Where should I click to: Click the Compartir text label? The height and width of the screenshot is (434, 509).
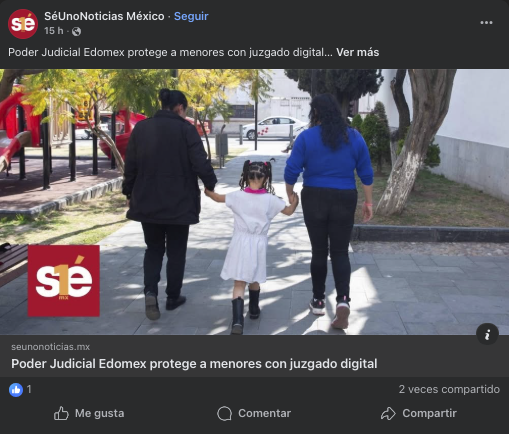click(429, 413)
